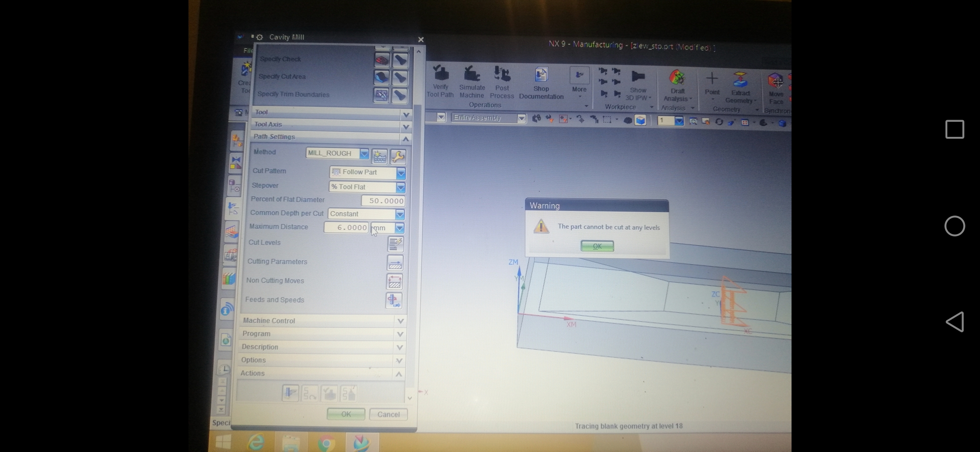Open the Maximum Distance mm units dropdown
The height and width of the screenshot is (452, 980).
(400, 228)
